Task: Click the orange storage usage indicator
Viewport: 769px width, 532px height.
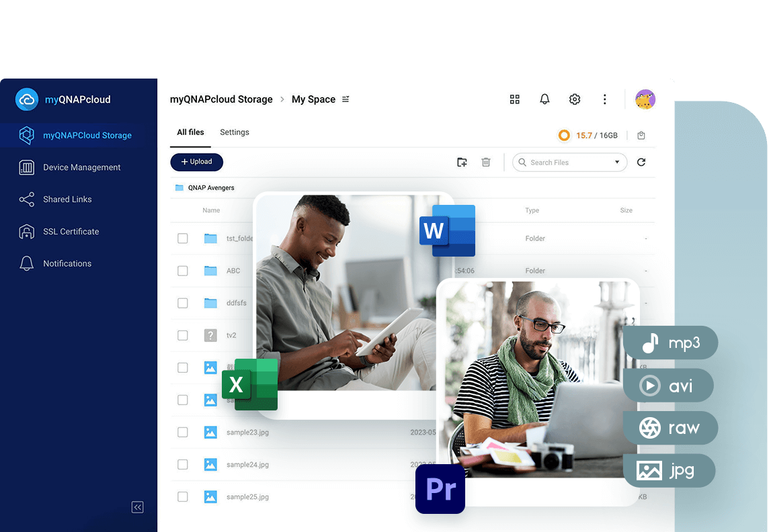Action: [x=563, y=135]
